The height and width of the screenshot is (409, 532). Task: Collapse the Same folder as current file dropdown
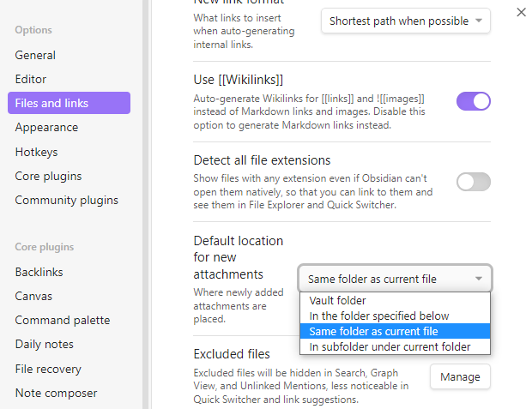click(x=395, y=279)
